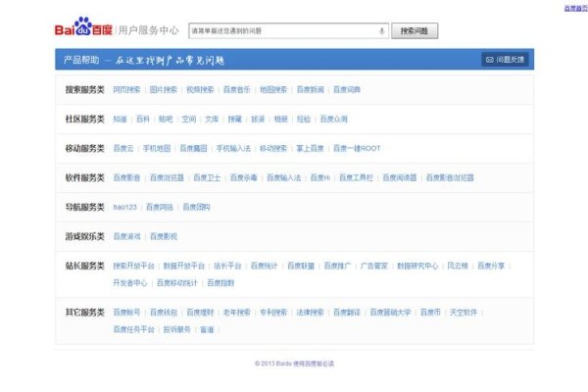
Task: Open the 百度分享 link
Action: (x=491, y=266)
